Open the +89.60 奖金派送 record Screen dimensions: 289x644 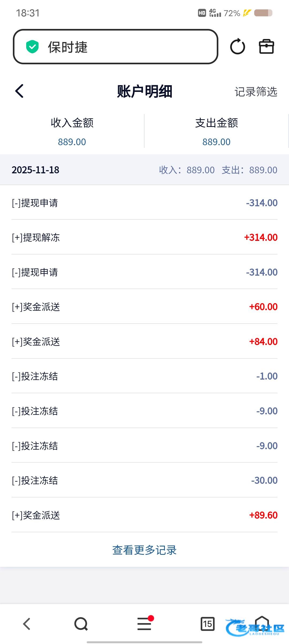coord(144,515)
